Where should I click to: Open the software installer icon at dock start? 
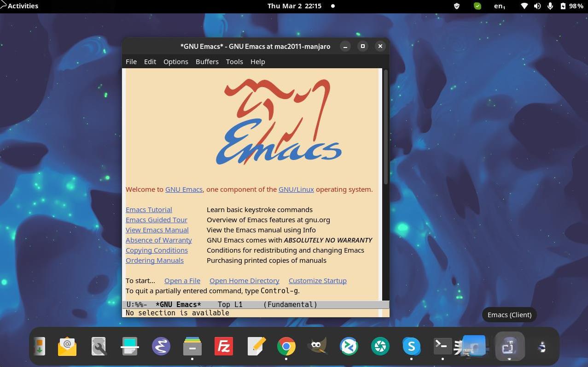pos(39,346)
